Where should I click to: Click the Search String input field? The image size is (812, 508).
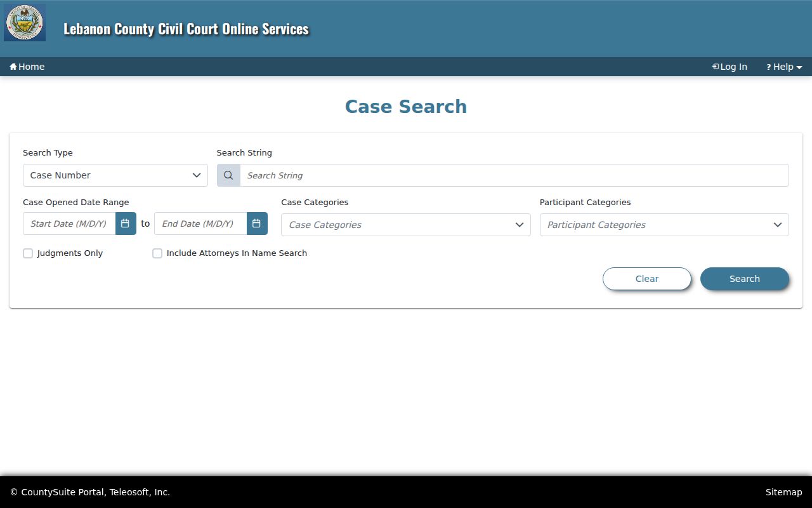pyautogui.click(x=514, y=175)
